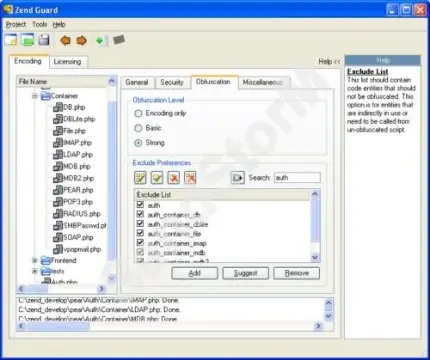The width and height of the screenshot is (430, 360).
Task: Click the open project toolbar icon
Action: click(x=28, y=40)
